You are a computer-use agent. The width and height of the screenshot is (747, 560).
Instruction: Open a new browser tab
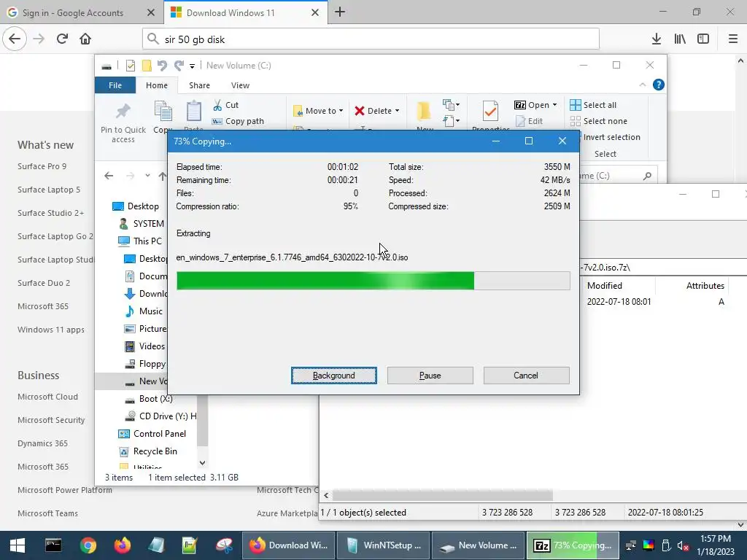coord(340,12)
